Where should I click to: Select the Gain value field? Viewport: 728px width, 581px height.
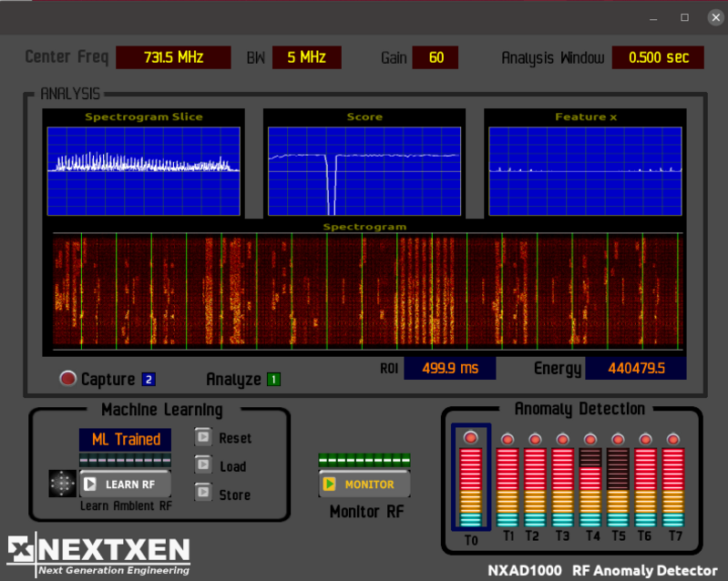coord(436,57)
